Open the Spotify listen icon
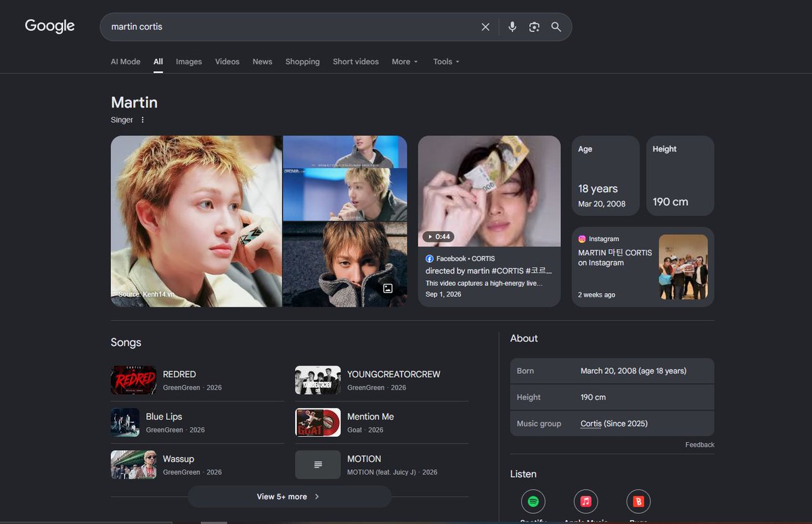 click(x=533, y=502)
